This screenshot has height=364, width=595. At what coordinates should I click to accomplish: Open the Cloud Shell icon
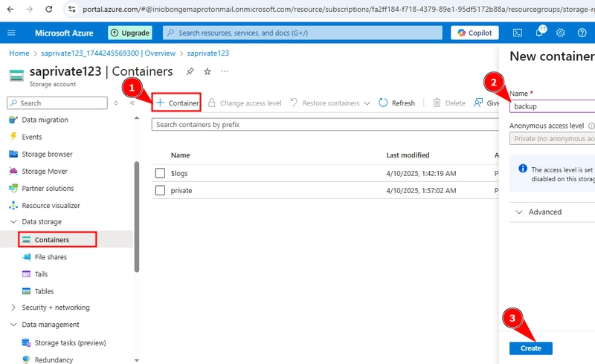(518, 33)
